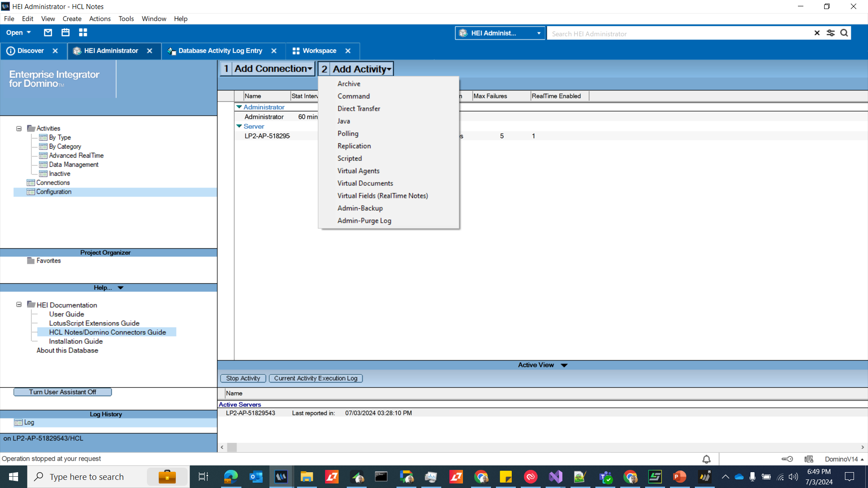The image size is (868, 488).
Task: Click Type here to search box
Action: 108,477
